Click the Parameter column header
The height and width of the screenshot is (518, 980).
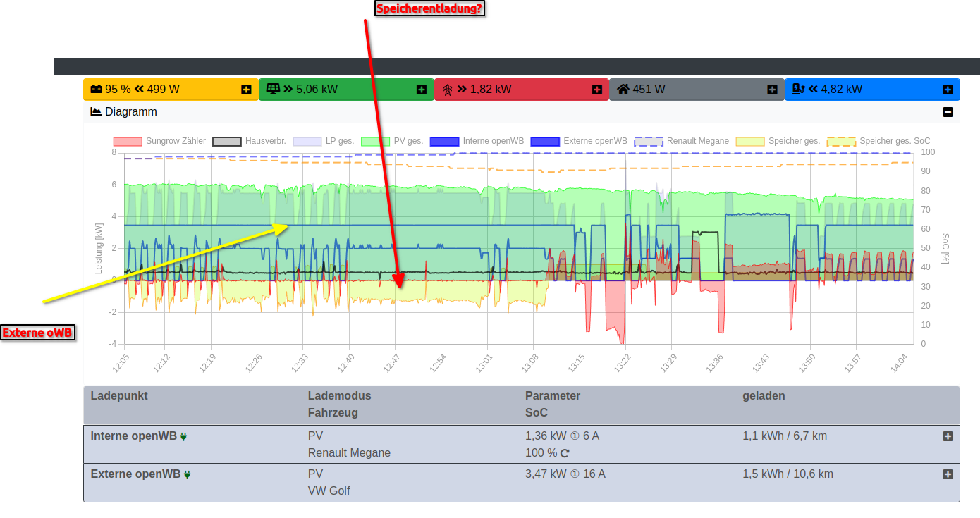pos(553,395)
